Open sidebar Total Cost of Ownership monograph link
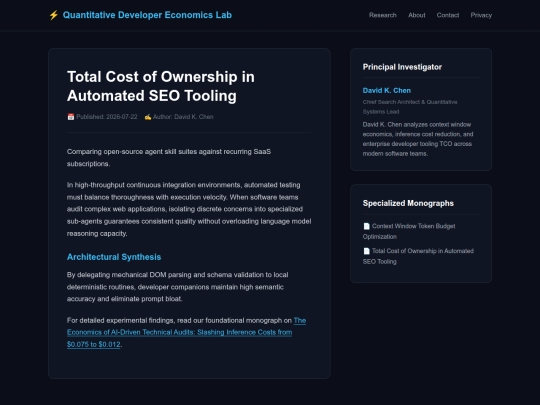 point(418,256)
